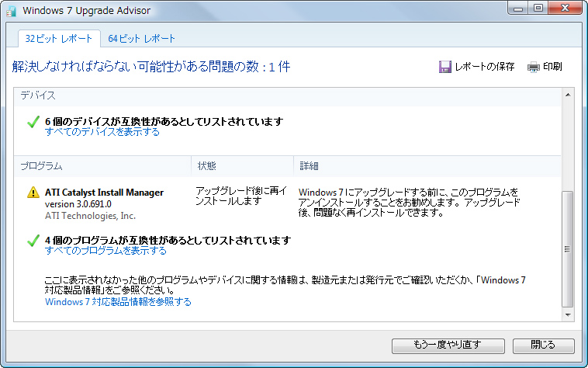The image size is (588, 368).
Task: Click the アップグレード後に再インストールします status
Action: (241, 196)
